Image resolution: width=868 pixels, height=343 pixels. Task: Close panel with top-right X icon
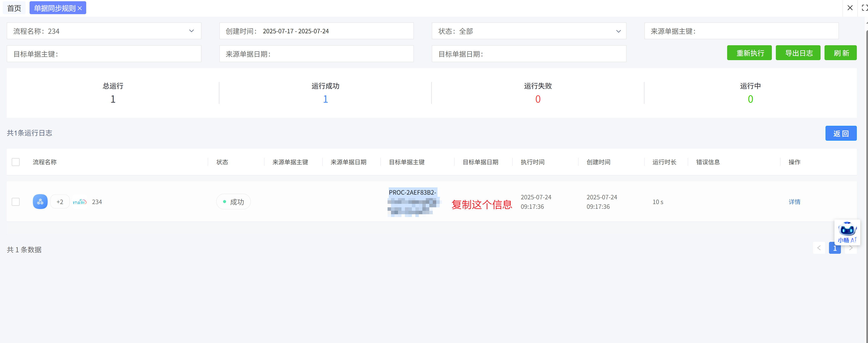click(x=850, y=8)
